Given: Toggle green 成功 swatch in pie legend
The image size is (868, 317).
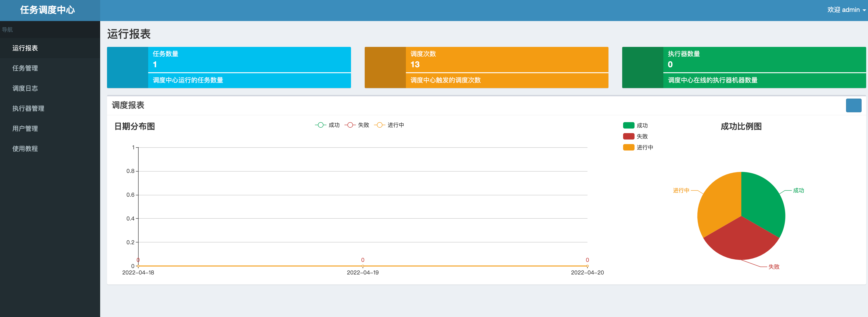Looking at the screenshot, I should (628, 125).
